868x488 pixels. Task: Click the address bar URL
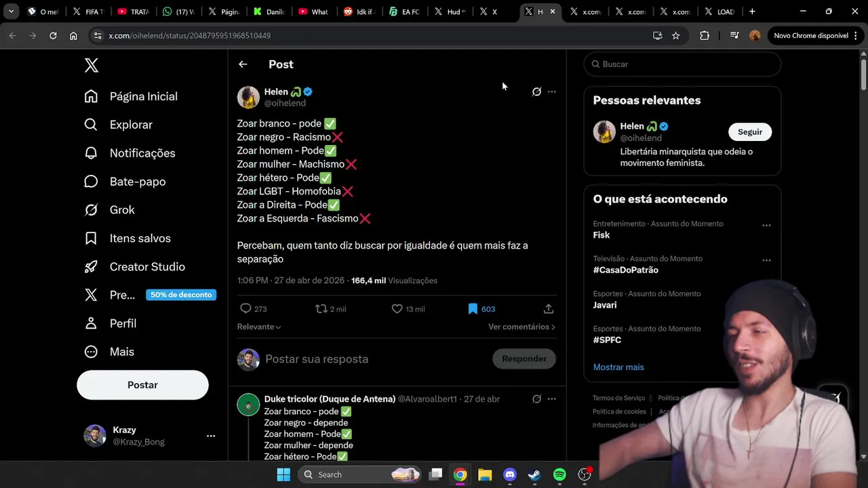pos(190,36)
